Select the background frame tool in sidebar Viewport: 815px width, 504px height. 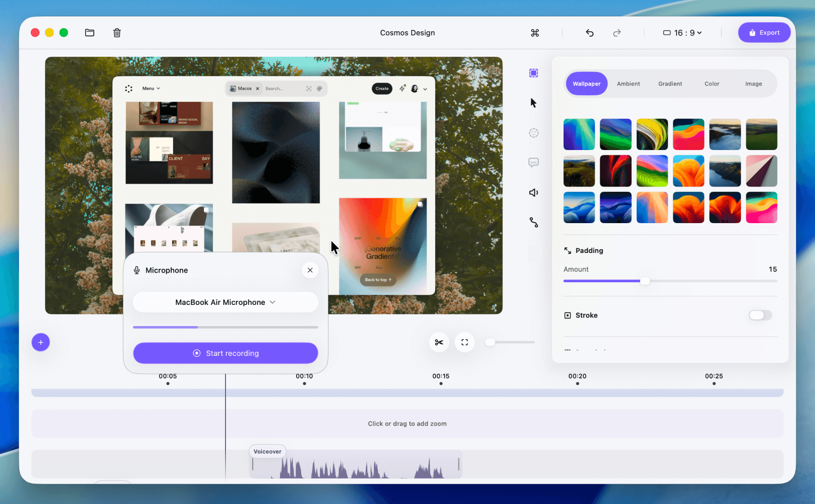(534, 73)
